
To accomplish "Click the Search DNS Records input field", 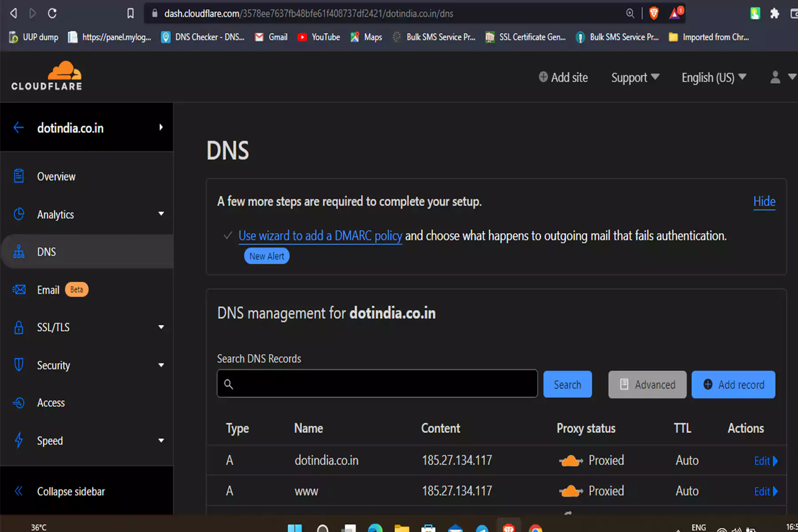I will (377, 384).
